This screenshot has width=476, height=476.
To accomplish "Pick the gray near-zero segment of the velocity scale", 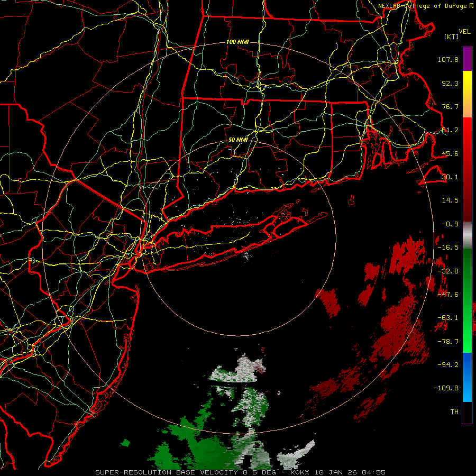I will (467, 235).
